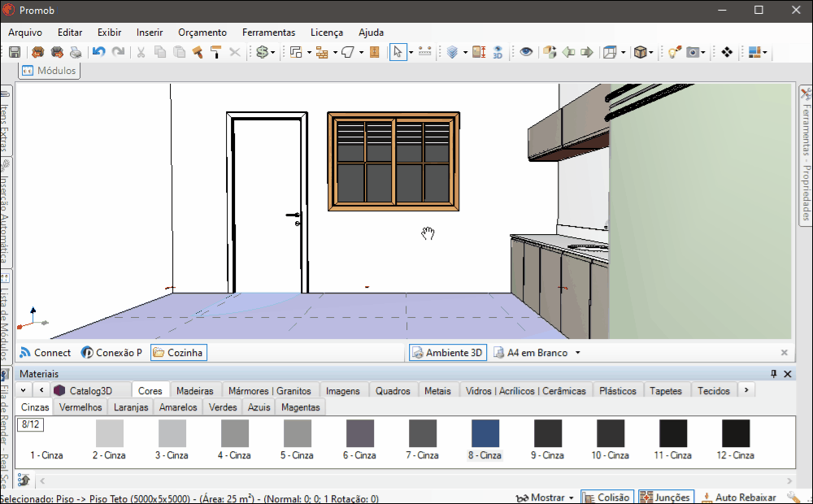
Task: Click the lightbulb lighting icon
Action: 674,52
